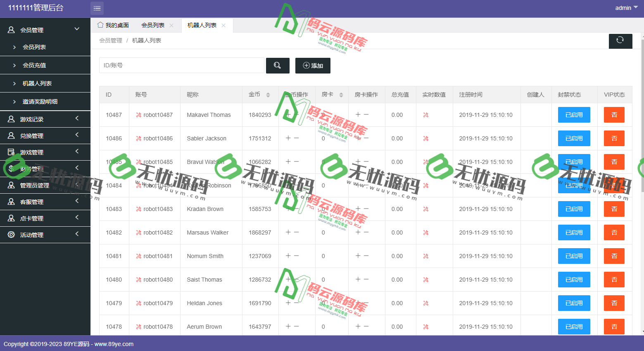The height and width of the screenshot is (351, 644).
Task: Click the 添加 button
Action: [313, 65]
